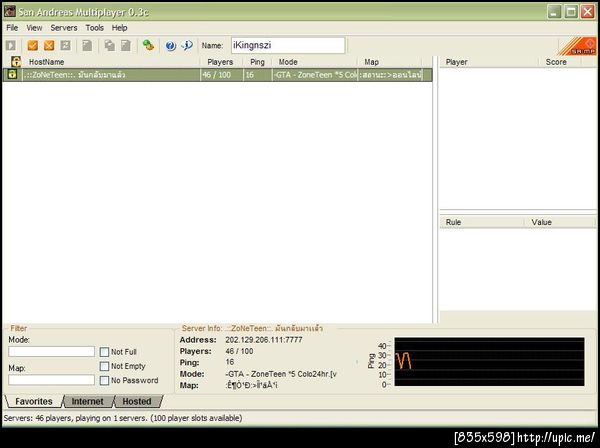
Task: Minimize the San Andreas Multiplayer window
Action: 554,12
